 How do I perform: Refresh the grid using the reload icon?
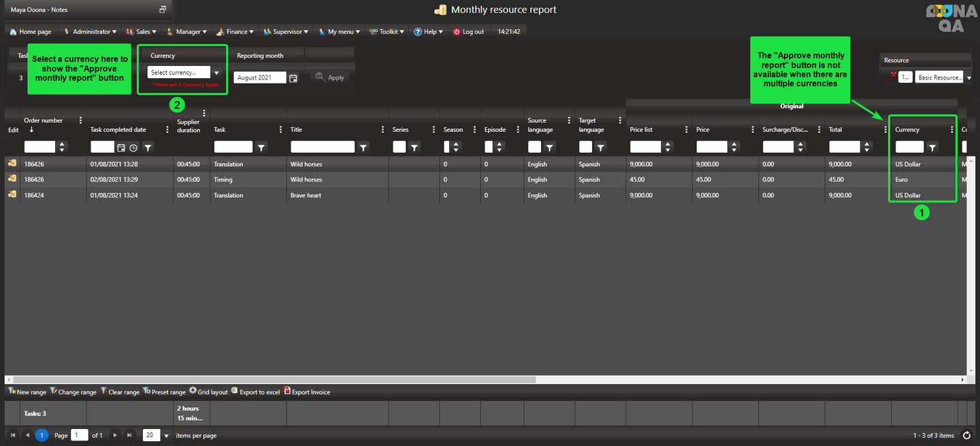[x=966, y=435]
